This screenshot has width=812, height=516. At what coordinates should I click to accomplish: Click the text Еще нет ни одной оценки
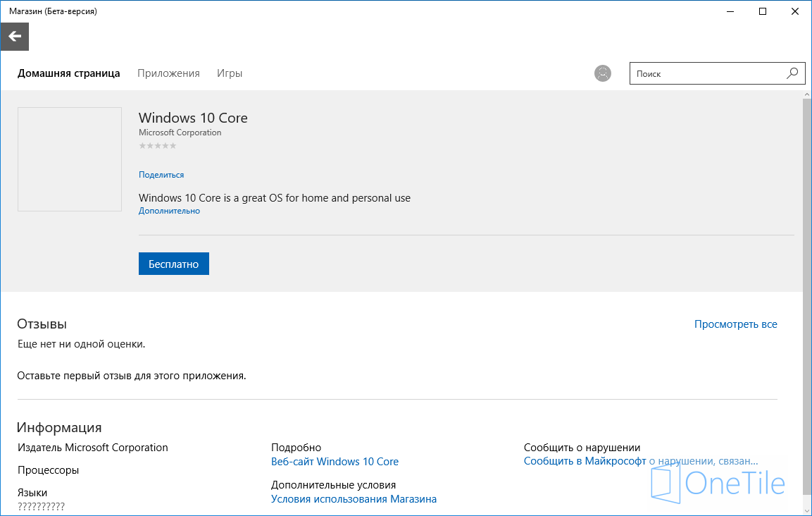point(81,344)
